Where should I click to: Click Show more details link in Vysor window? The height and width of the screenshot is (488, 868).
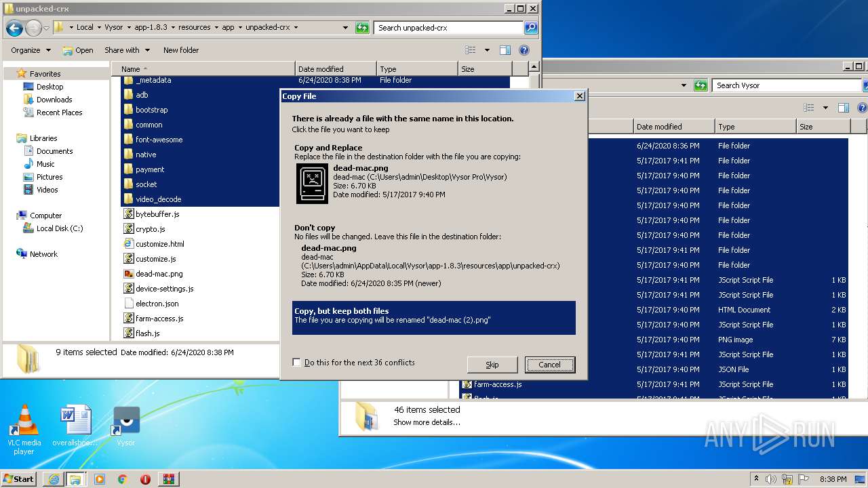(x=427, y=422)
